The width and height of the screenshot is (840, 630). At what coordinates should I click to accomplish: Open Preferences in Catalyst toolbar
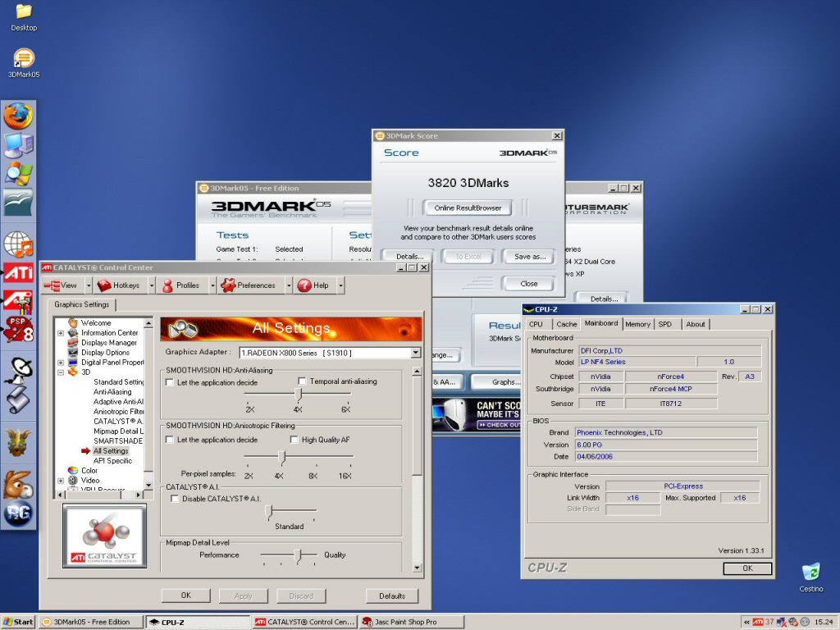coord(248,285)
